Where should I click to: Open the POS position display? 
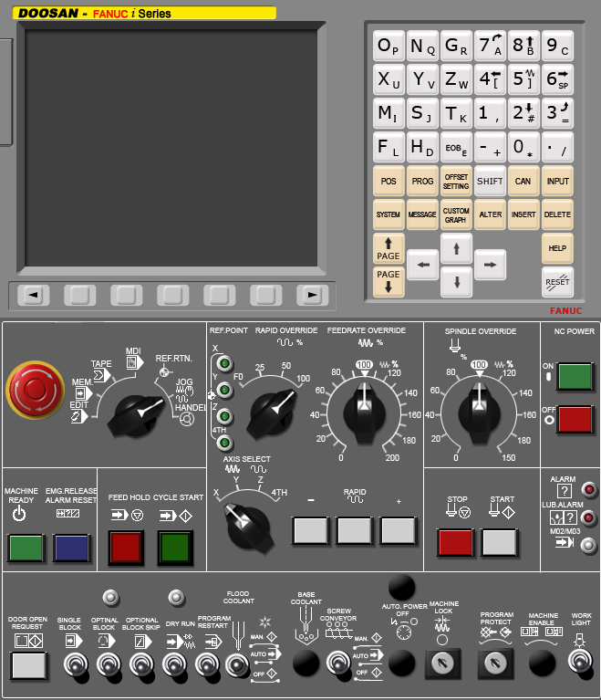click(x=389, y=181)
